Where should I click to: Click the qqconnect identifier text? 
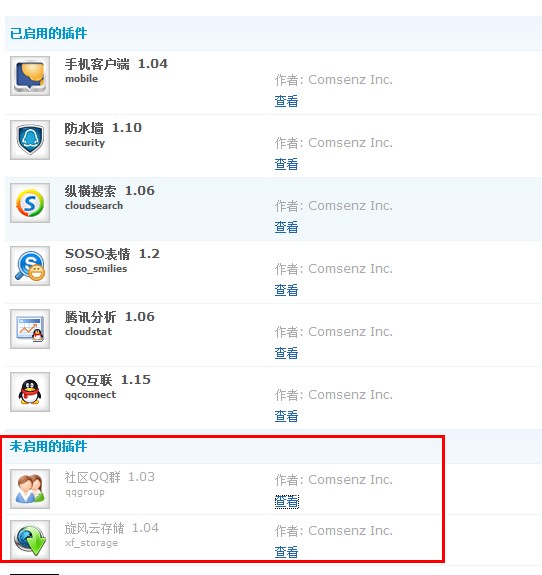[x=90, y=395]
